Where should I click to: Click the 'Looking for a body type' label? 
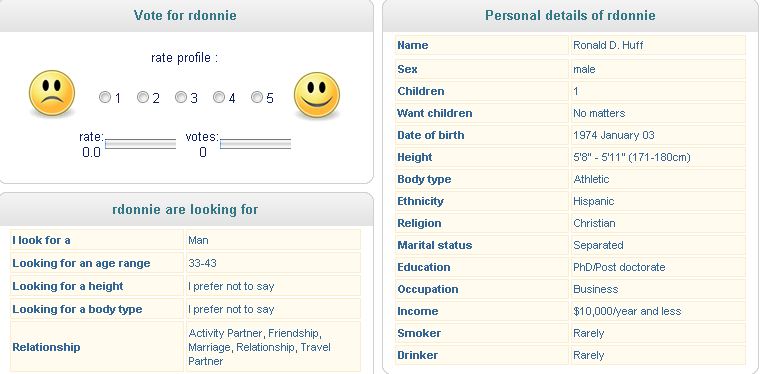[77, 309]
